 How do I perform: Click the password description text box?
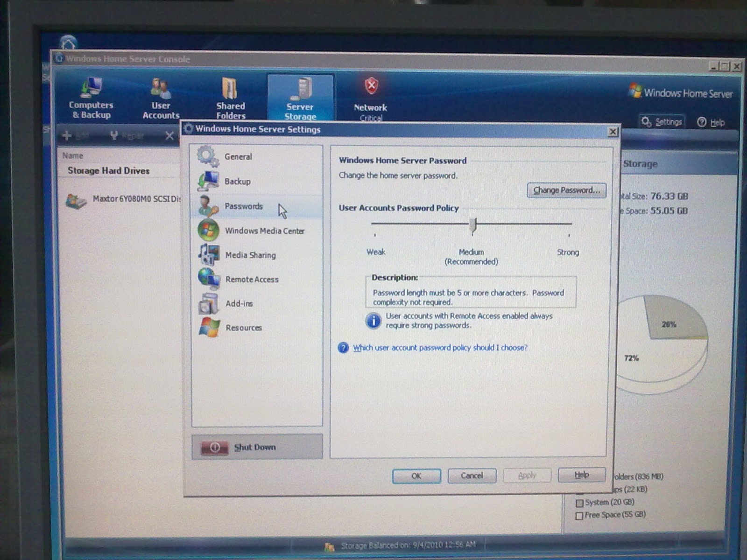click(x=471, y=292)
